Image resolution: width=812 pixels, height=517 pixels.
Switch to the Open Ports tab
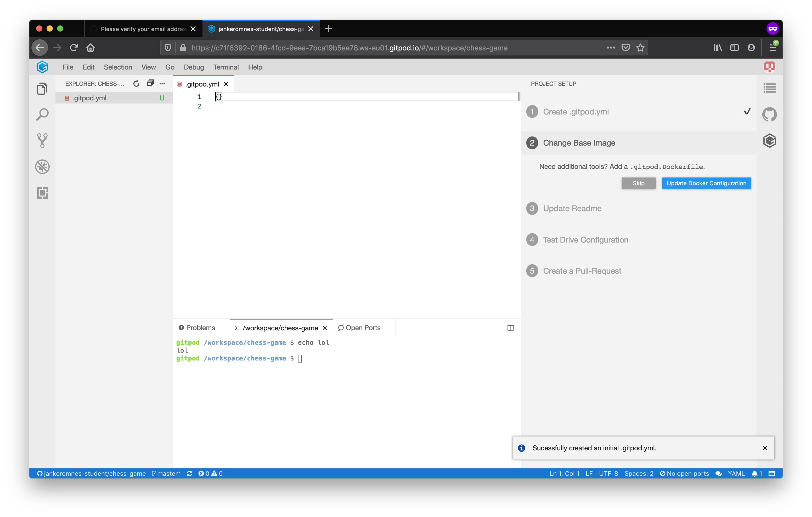coord(359,328)
